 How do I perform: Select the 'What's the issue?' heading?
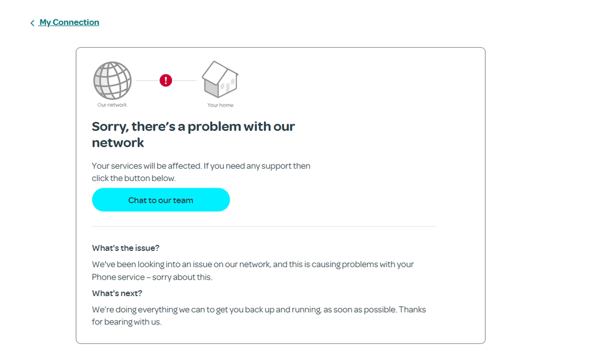(x=126, y=248)
